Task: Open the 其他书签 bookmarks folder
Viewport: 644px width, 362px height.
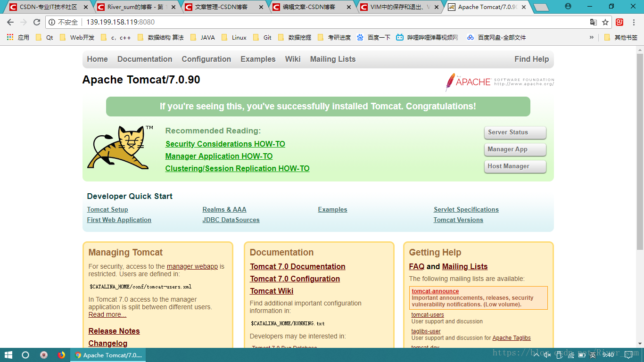Action: click(620, 37)
